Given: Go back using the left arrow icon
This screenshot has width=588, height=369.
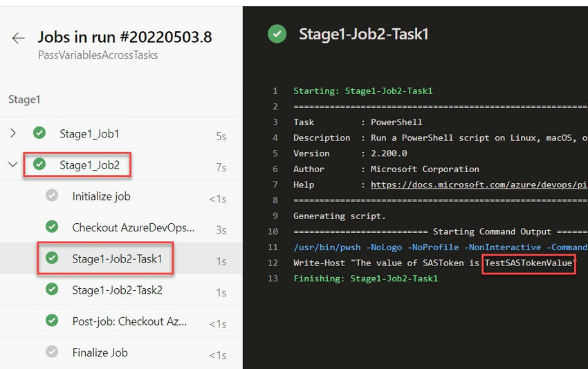Looking at the screenshot, I should [x=18, y=38].
